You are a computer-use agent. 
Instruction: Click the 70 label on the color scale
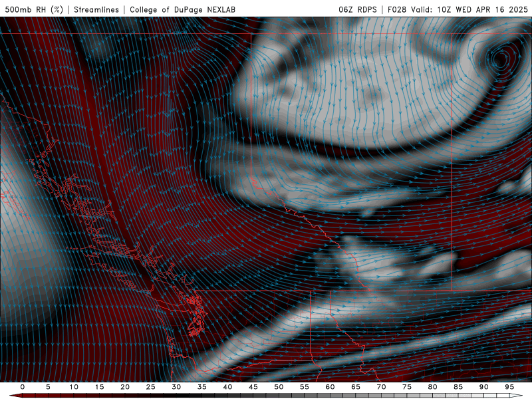381,387
